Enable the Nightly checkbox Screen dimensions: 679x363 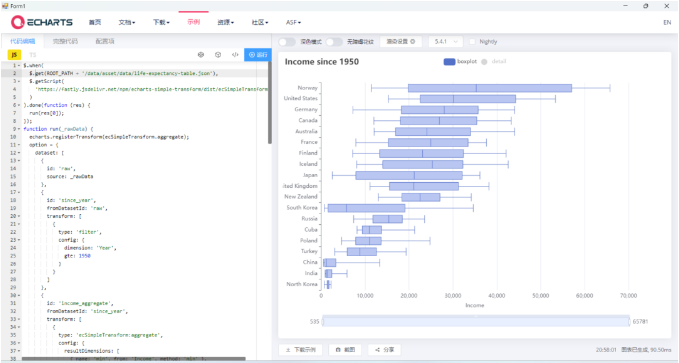coord(472,42)
